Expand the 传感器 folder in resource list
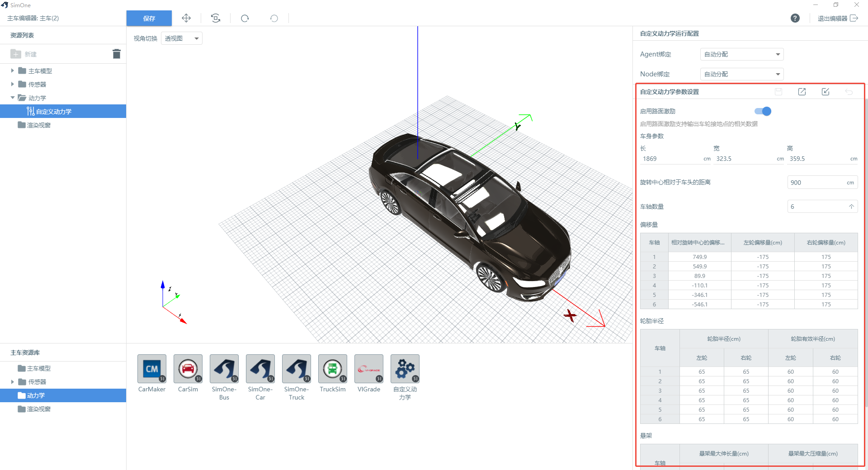The height and width of the screenshot is (470, 868). pyautogui.click(x=13, y=85)
